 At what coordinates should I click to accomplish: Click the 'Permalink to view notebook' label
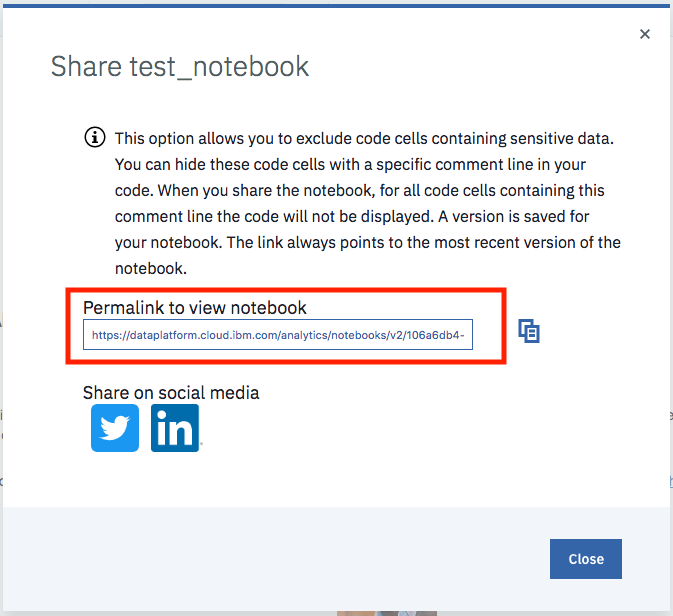coord(195,307)
